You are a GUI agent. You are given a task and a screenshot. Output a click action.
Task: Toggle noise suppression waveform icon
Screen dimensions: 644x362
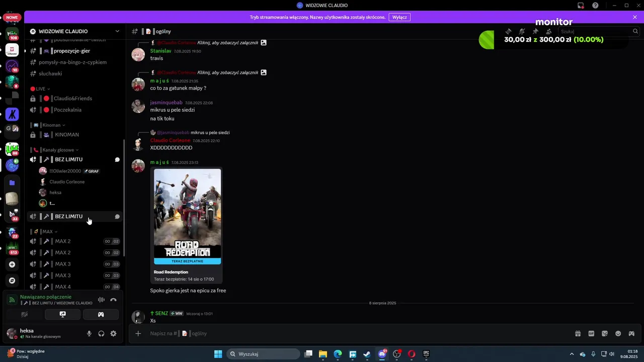coord(101,300)
